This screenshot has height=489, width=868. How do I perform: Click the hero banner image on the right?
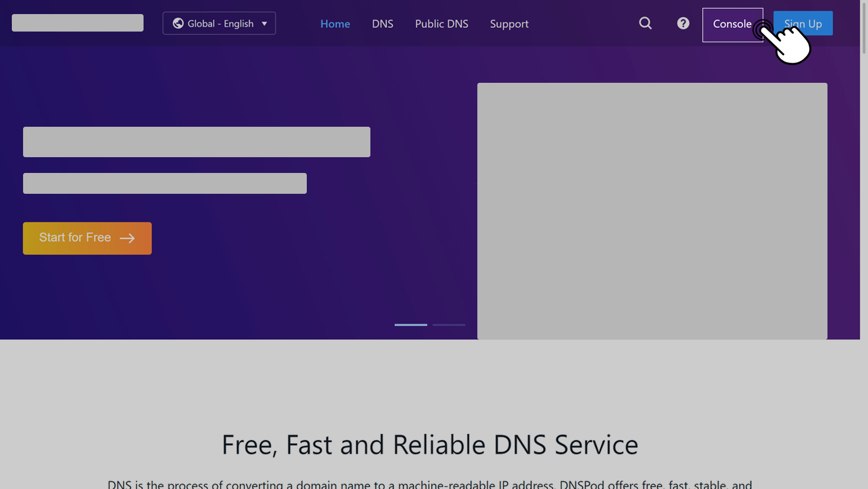(652, 211)
